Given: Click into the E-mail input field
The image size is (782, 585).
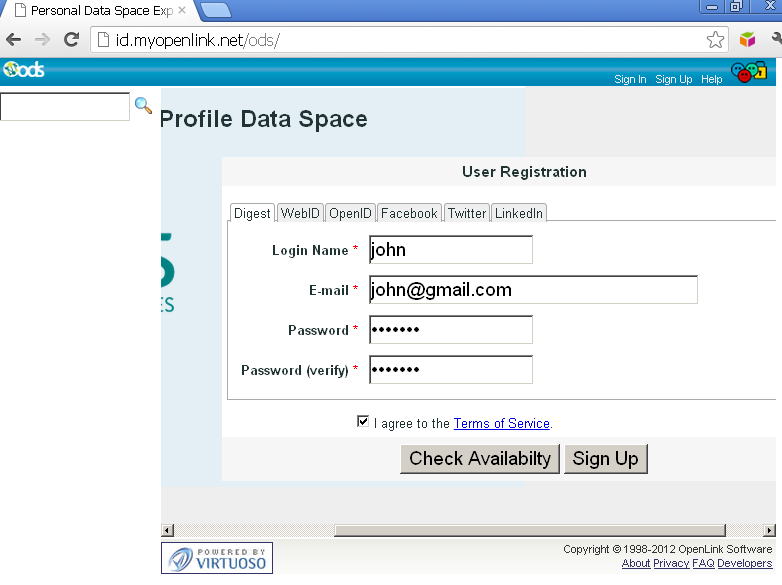Looking at the screenshot, I should tap(533, 290).
